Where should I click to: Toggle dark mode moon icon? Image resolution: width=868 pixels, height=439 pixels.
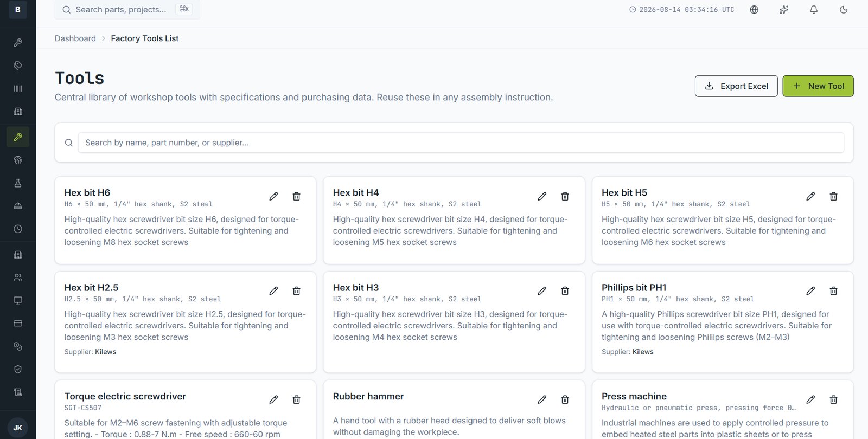(844, 10)
